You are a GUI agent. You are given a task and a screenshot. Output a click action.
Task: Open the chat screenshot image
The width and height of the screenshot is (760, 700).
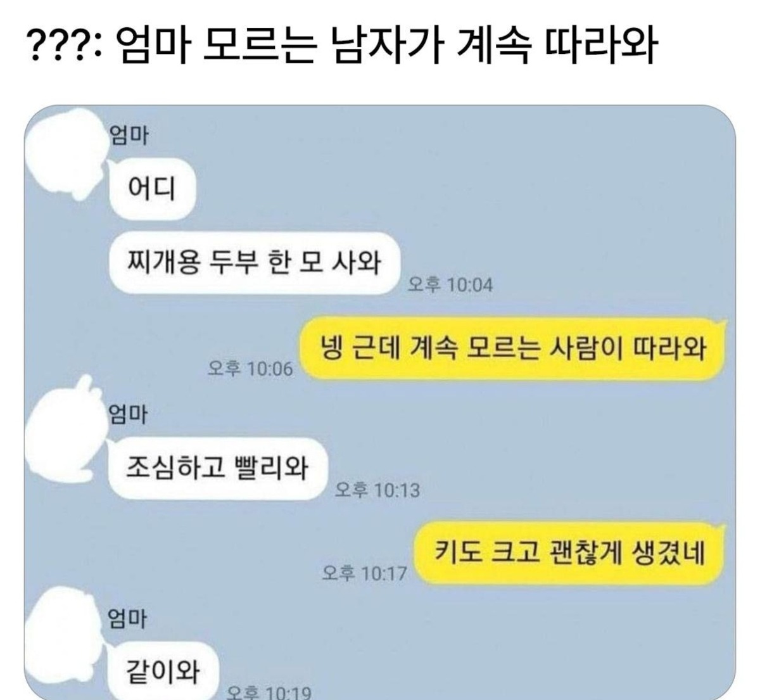(x=380, y=402)
